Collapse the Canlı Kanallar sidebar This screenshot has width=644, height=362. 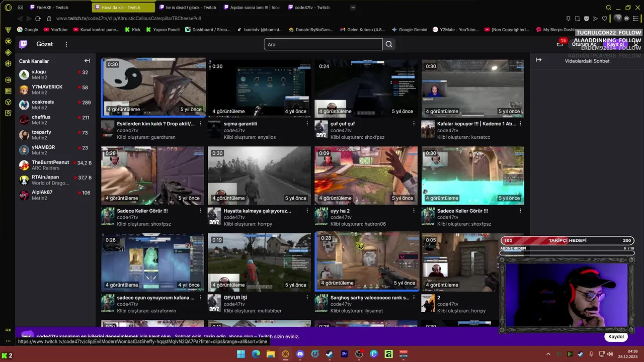(x=87, y=61)
